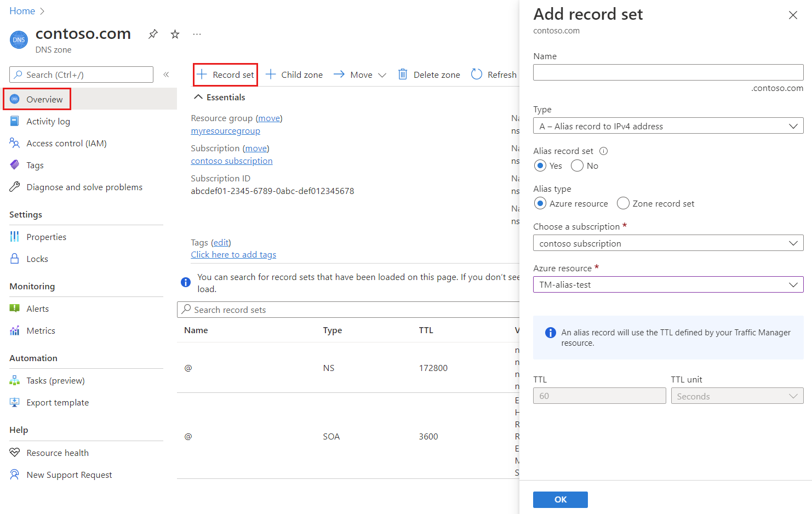This screenshot has height=514, width=812.
Task: Open the Azure resource TM-alias-test dropdown
Action: 668,284
